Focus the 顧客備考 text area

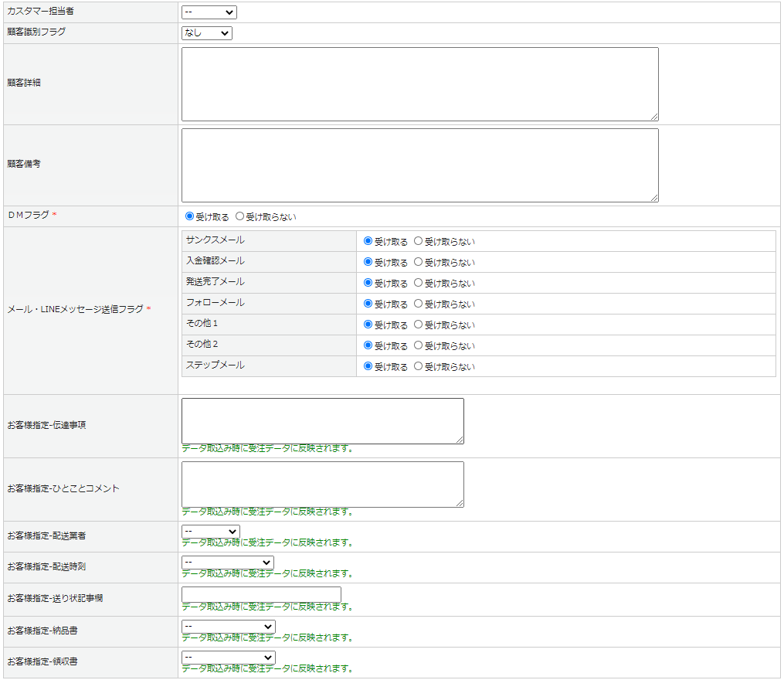coord(419,165)
